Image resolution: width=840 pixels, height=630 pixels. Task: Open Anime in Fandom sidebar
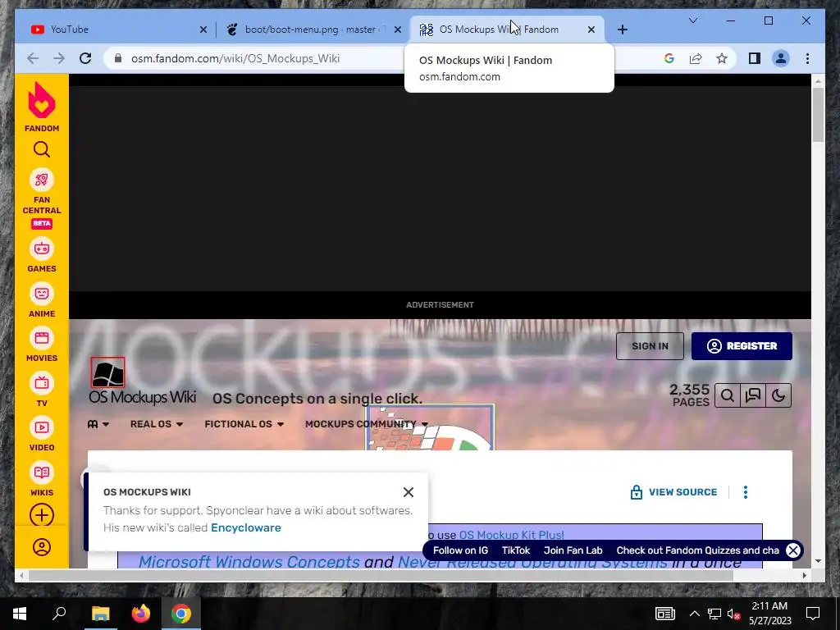point(42,300)
